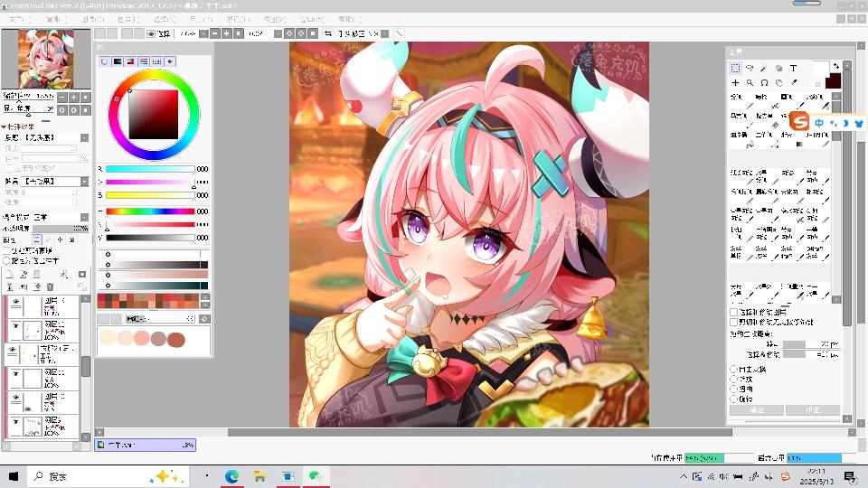Screen dimensions: 868x488
Task: Open the rotation angle dropdown in toolbar
Action: 278,33
